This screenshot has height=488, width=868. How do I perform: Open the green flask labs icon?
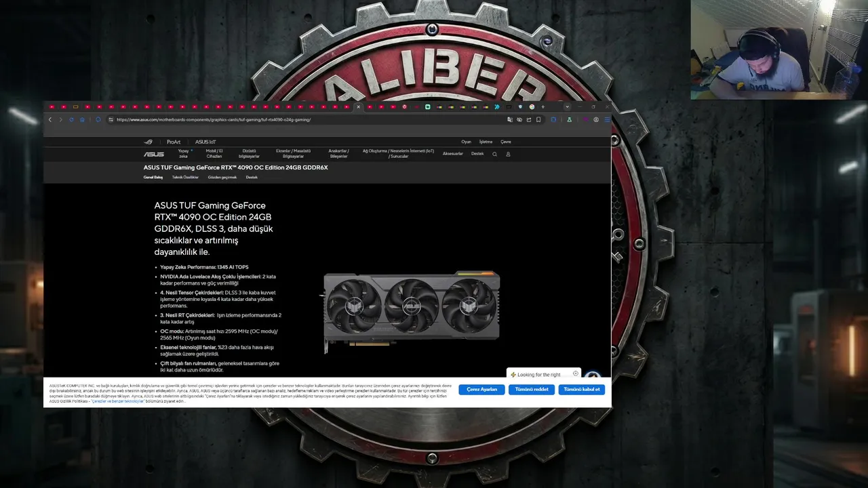(569, 119)
